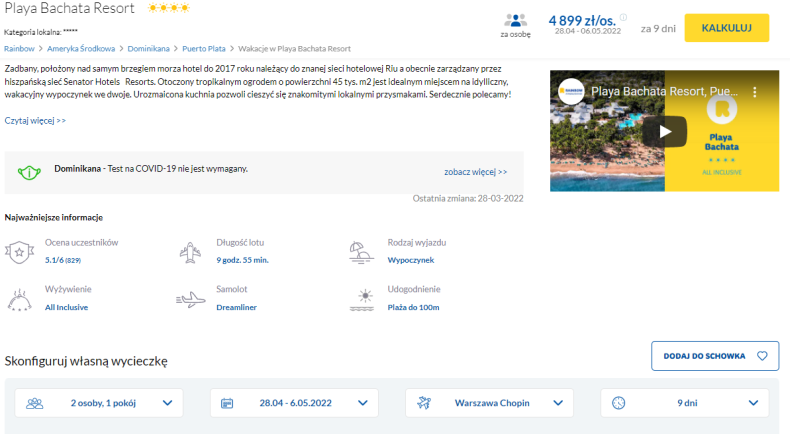Viewport: 790px width, 434px height.
Task: Click the two-person 'za osobę' icon
Action: pyautogui.click(x=515, y=21)
